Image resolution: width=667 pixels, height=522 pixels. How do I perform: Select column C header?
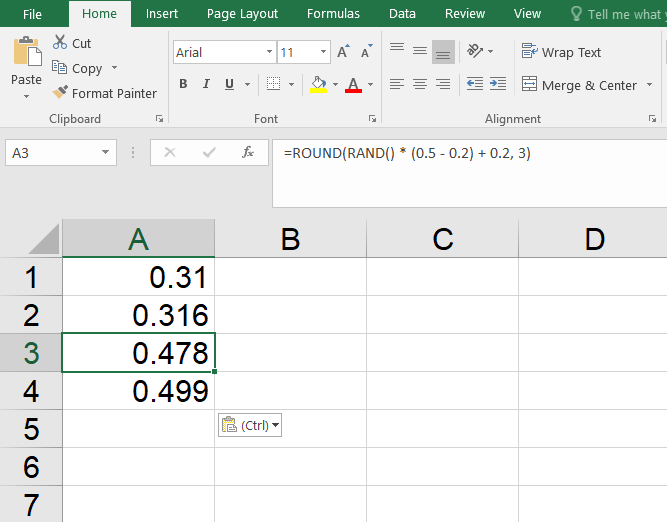[x=442, y=238]
